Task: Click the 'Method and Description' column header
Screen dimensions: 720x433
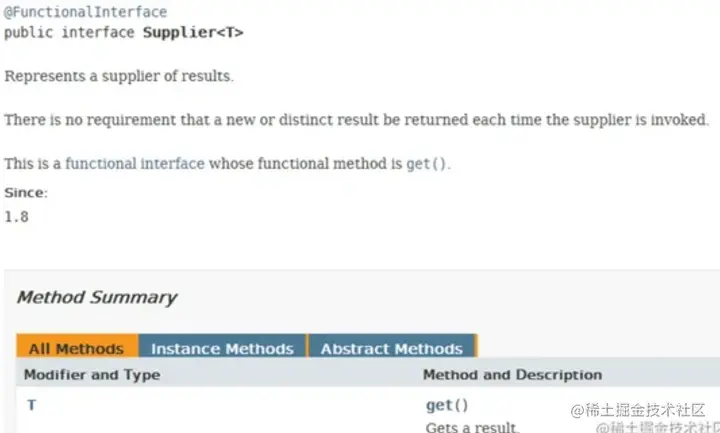Action: coord(512,375)
